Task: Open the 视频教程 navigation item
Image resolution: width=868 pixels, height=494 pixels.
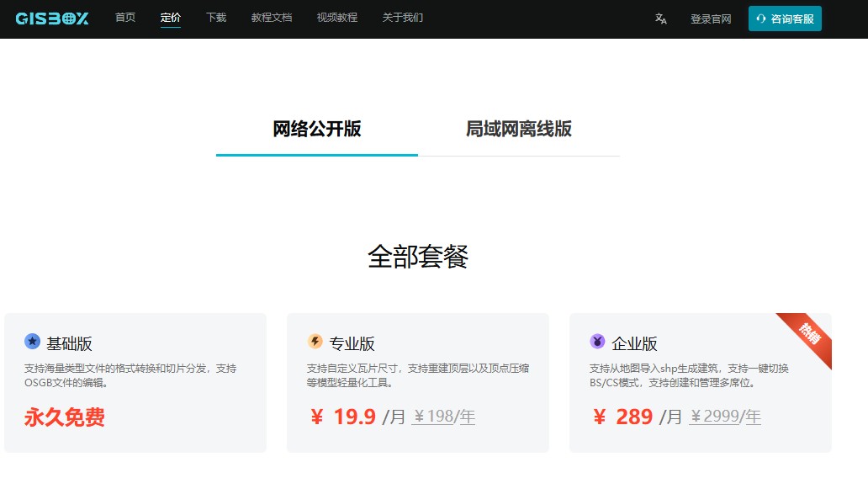Action: click(337, 18)
